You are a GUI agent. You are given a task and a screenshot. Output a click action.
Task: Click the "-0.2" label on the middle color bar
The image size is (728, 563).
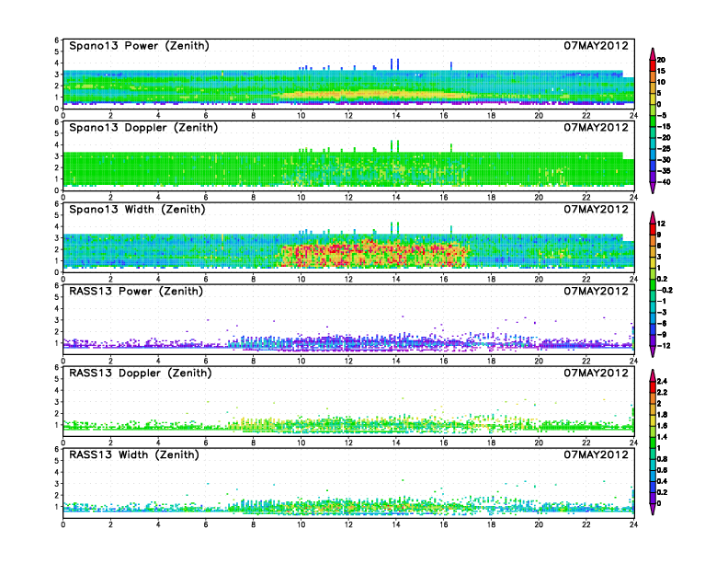point(665,291)
